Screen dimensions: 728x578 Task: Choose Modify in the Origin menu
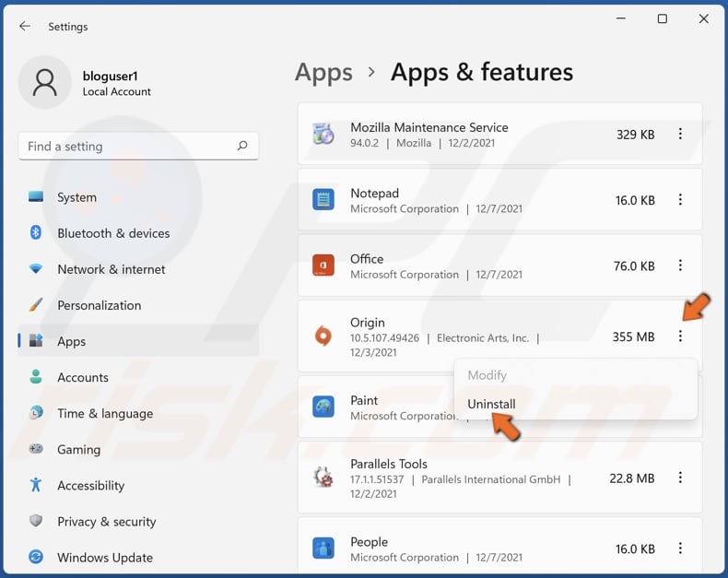click(487, 375)
